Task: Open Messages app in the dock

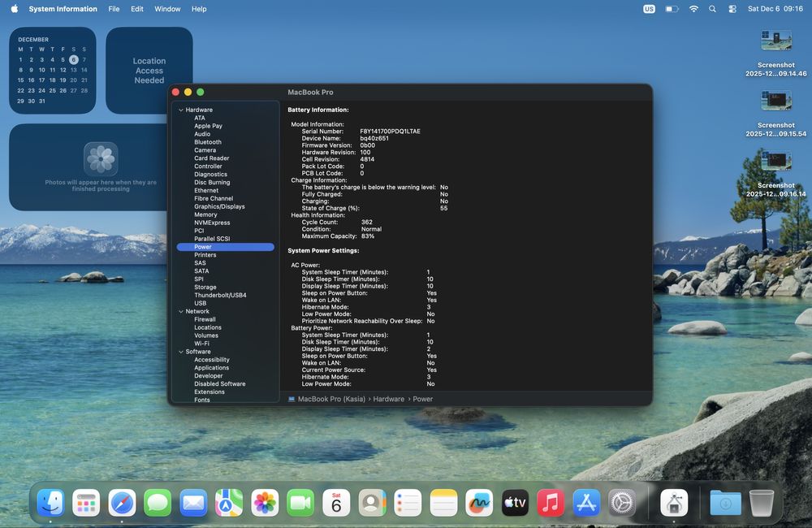Action: tap(158, 503)
